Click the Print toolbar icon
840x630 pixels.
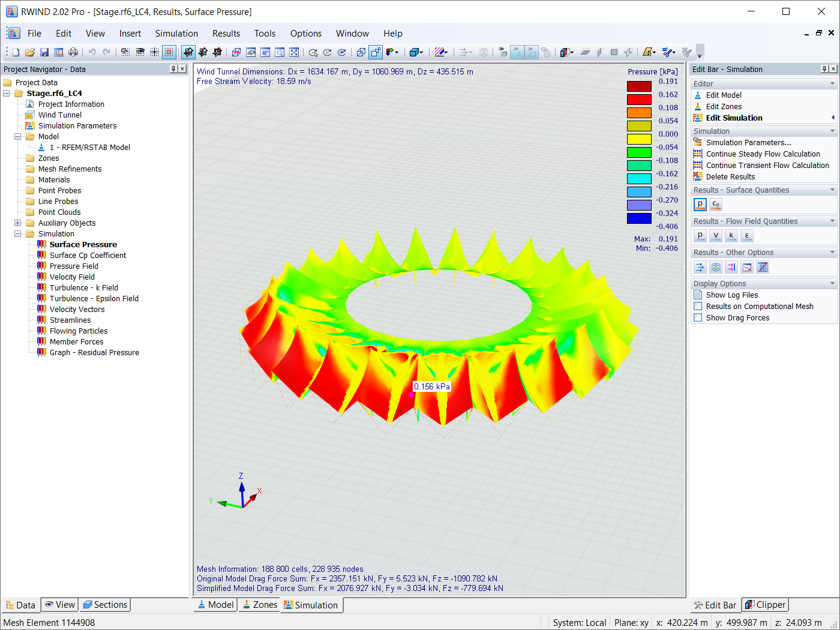point(73,52)
